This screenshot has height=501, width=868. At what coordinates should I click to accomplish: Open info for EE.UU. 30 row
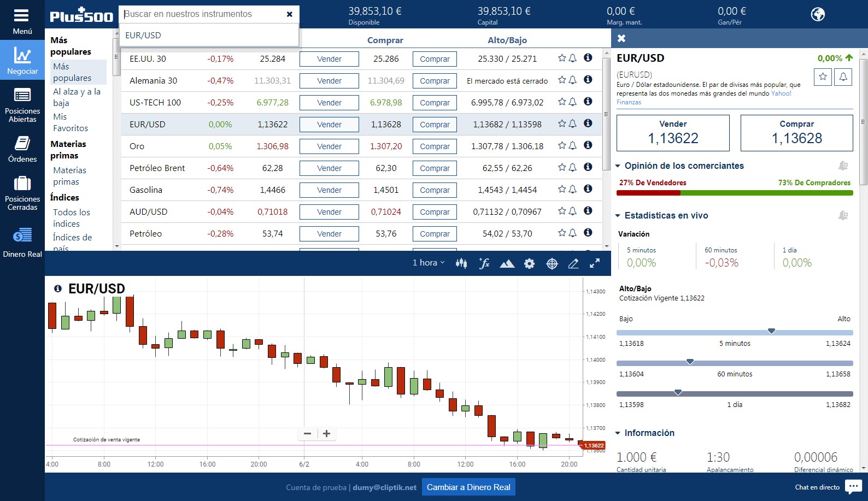[588, 58]
